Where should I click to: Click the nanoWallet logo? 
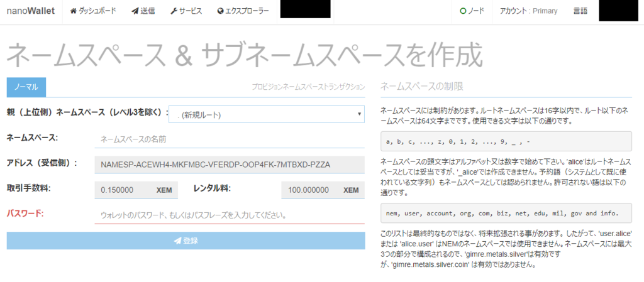click(30, 11)
